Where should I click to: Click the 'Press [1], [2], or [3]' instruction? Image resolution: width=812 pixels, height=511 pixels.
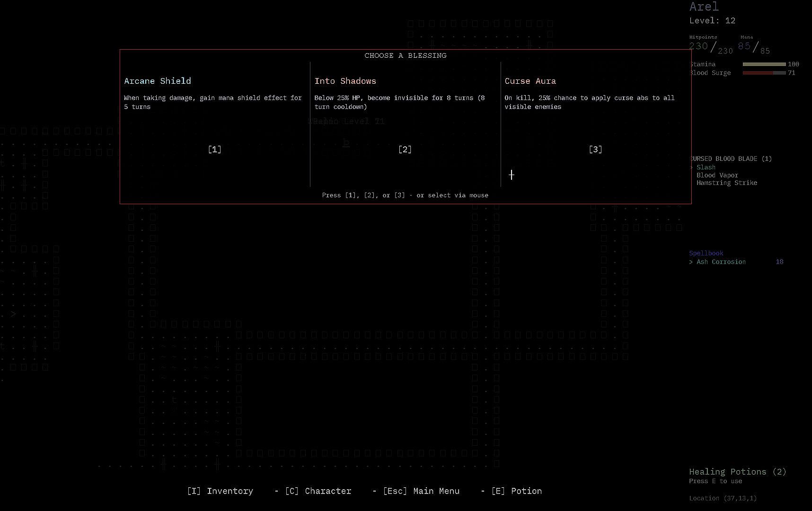[x=405, y=195]
